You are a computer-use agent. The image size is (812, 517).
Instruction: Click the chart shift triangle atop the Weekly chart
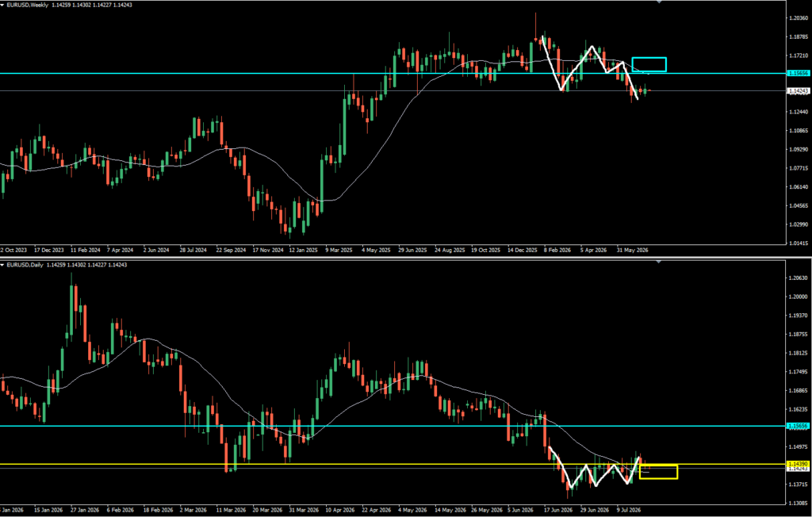coord(659,2)
